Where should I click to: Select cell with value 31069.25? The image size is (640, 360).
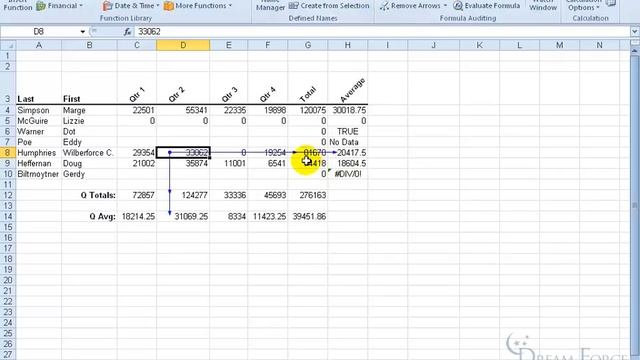183,216
